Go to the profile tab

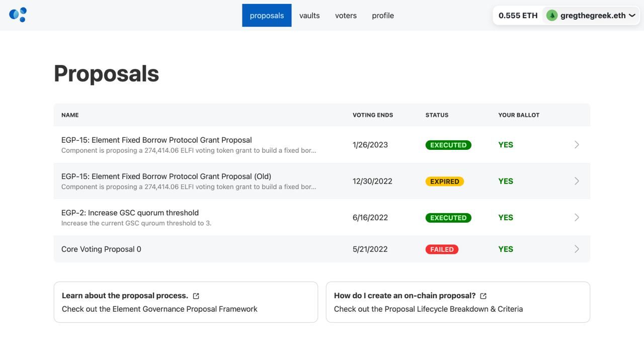tap(383, 16)
